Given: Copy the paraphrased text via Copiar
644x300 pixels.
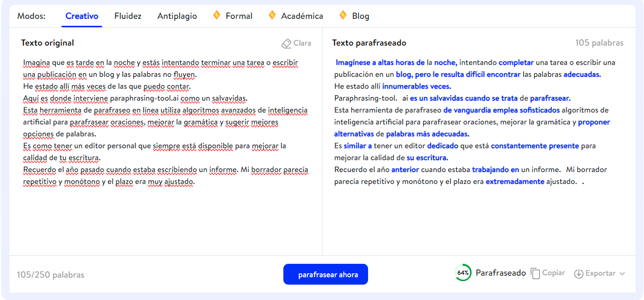Looking at the screenshot, I should (x=548, y=273).
